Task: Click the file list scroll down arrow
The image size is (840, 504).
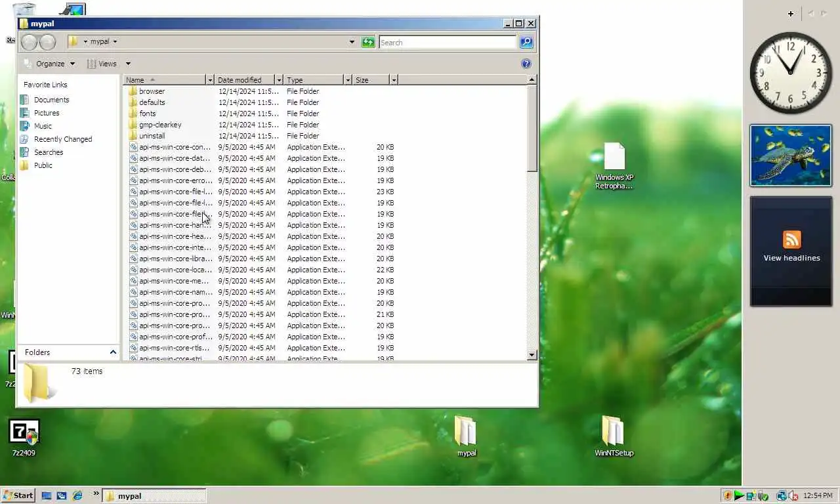Action: coord(532,355)
